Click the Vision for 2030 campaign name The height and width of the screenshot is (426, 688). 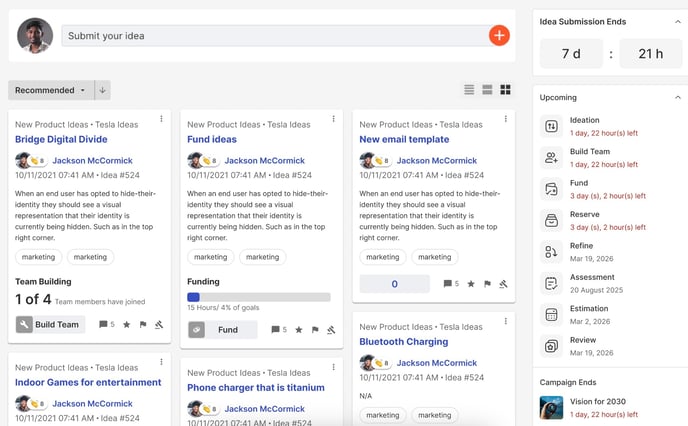[x=598, y=401]
